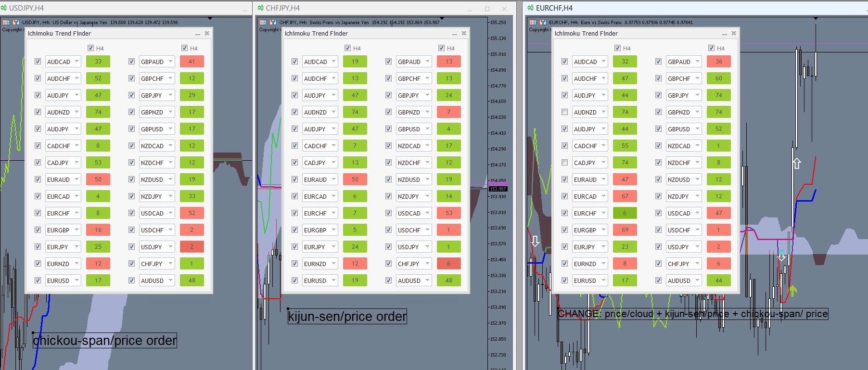Screen dimensions: 868x370
Task: Uncheck USDCAD checkbox in EURCHF window panel
Action: point(658,213)
